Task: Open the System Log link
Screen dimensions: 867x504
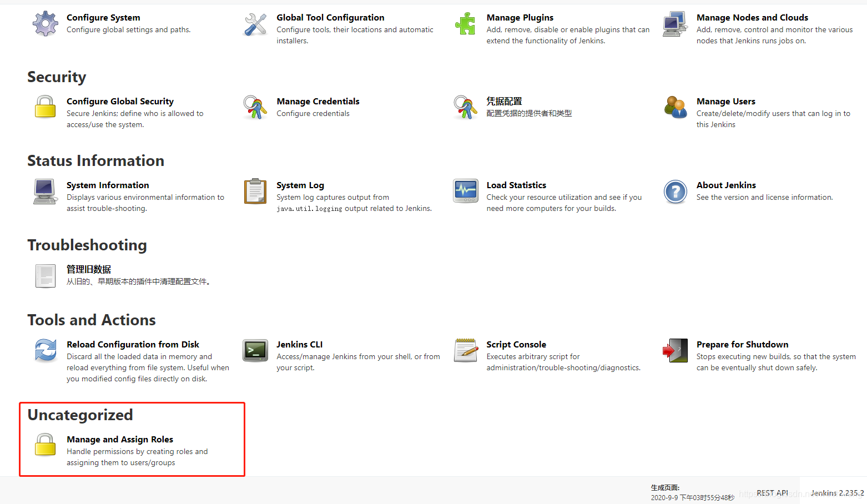Action: (x=300, y=185)
